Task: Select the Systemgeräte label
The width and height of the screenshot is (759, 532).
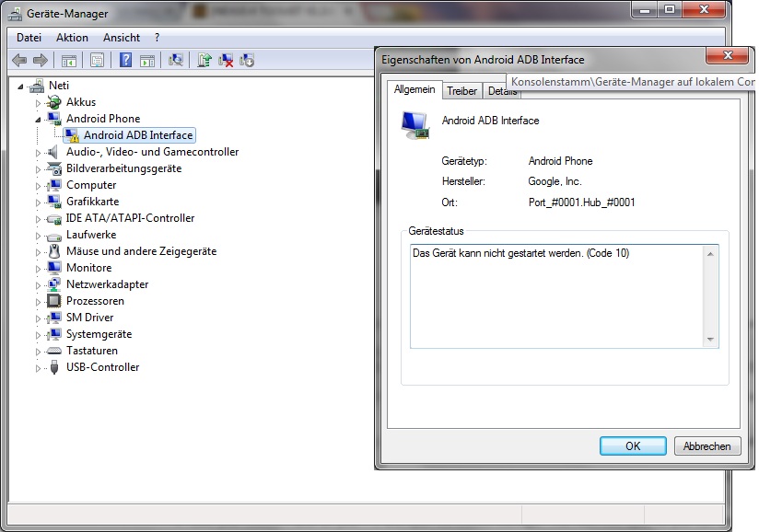Action: (x=99, y=334)
